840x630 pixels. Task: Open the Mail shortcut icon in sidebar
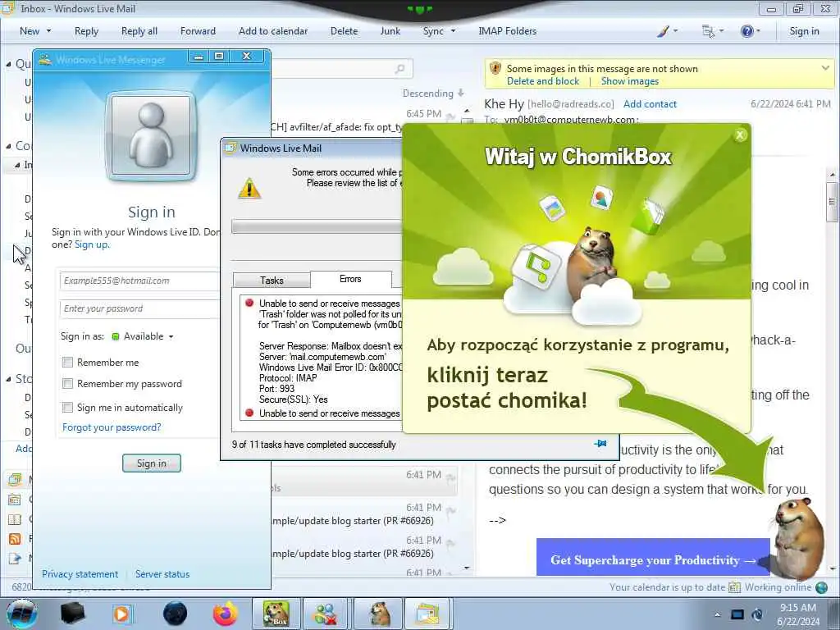(x=15, y=479)
